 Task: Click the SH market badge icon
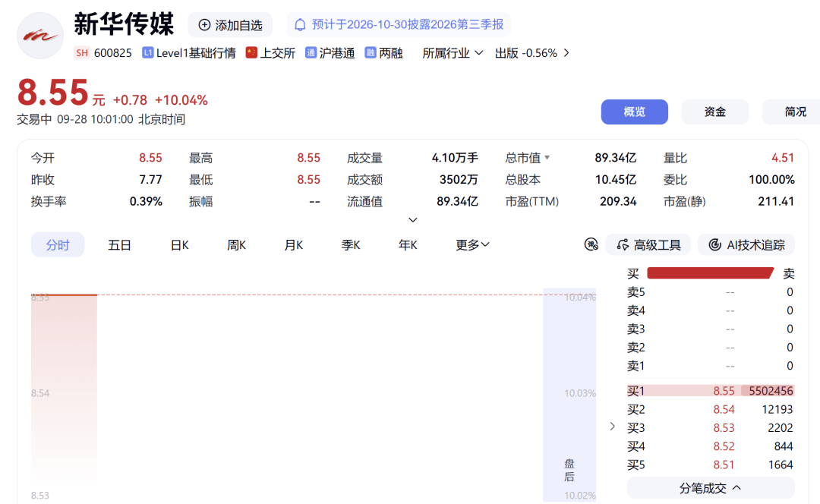coord(82,53)
